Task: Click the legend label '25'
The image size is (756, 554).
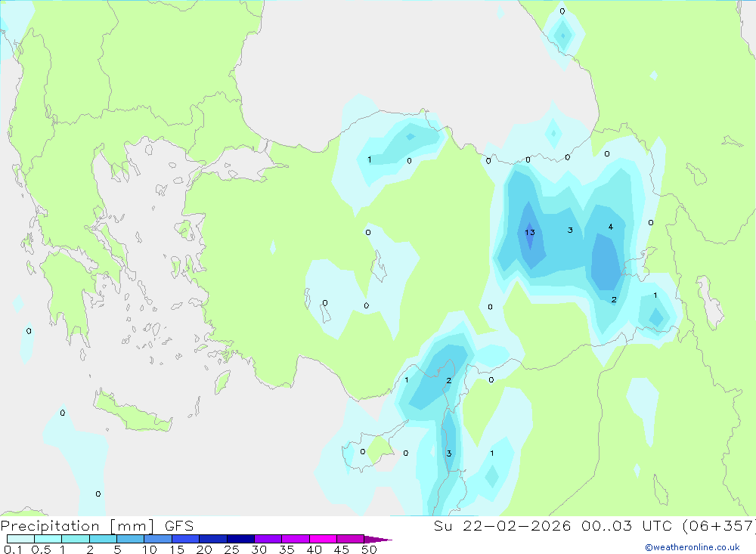Action: (231, 549)
